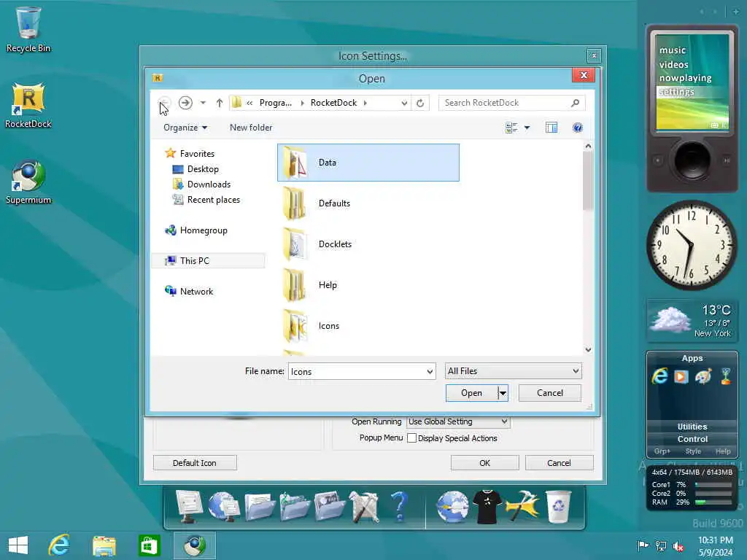Launch Paint icon in Apps gadget
Screen dimensions: 747x560
tap(703, 376)
